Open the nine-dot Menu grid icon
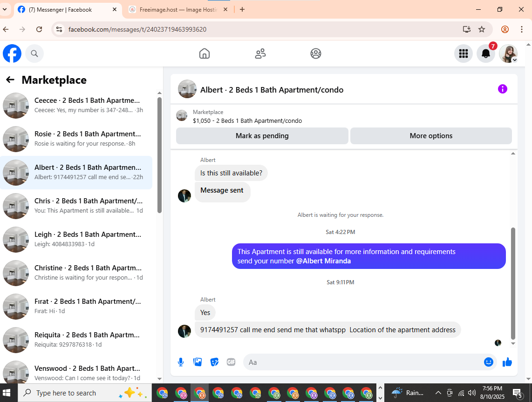 pyautogui.click(x=464, y=54)
